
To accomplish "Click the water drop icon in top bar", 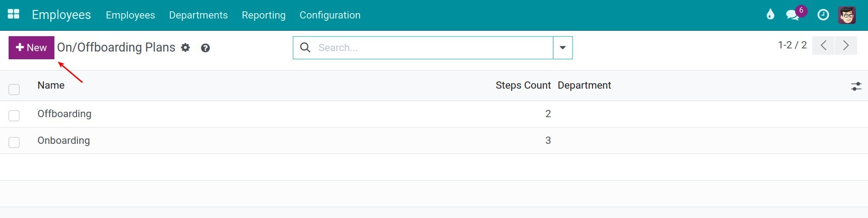I will [x=770, y=15].
